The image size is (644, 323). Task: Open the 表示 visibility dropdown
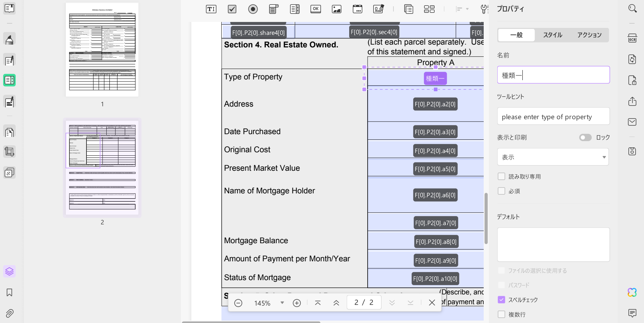553,157
